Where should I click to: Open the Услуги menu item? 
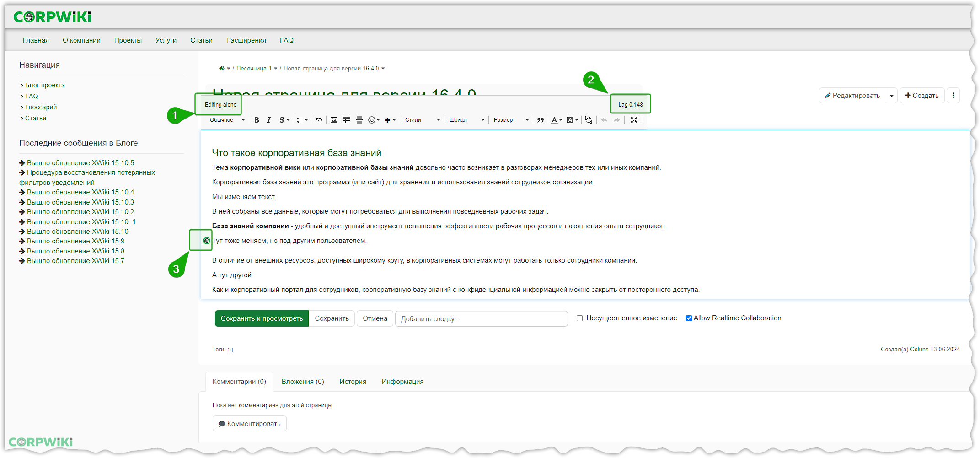click(166, 40)
